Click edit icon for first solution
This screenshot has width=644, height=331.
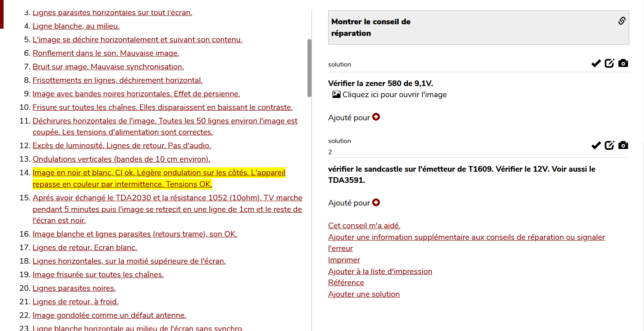click(609, 63)
